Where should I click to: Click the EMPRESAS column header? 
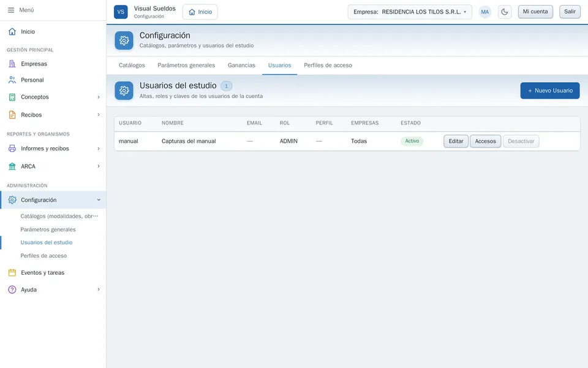click(x=365, y=123)
